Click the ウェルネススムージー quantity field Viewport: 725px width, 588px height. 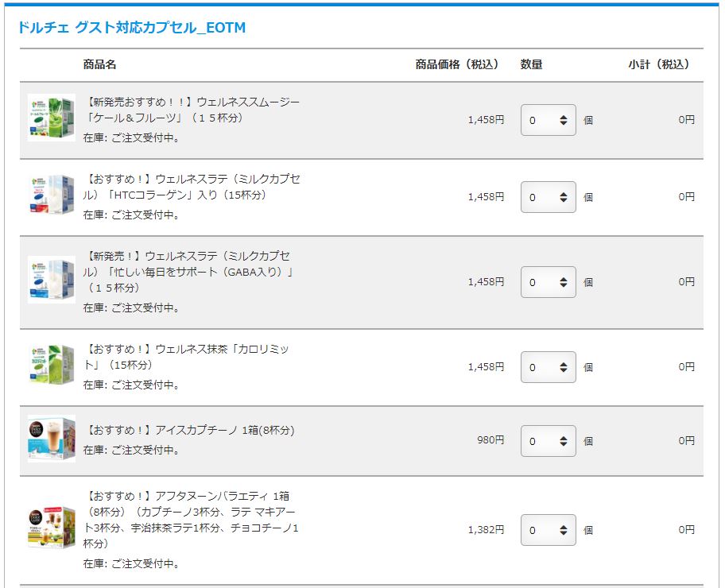pyautogui.click(x=549, y=120)
